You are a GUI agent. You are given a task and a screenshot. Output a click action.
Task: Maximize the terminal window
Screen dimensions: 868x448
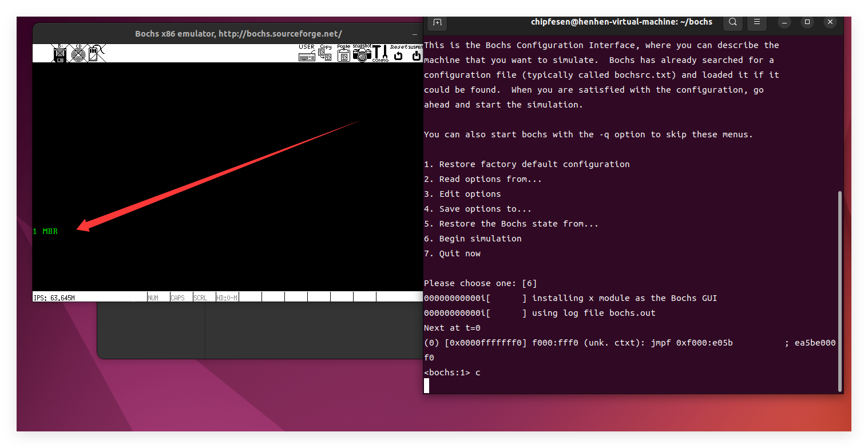point(807,22)
